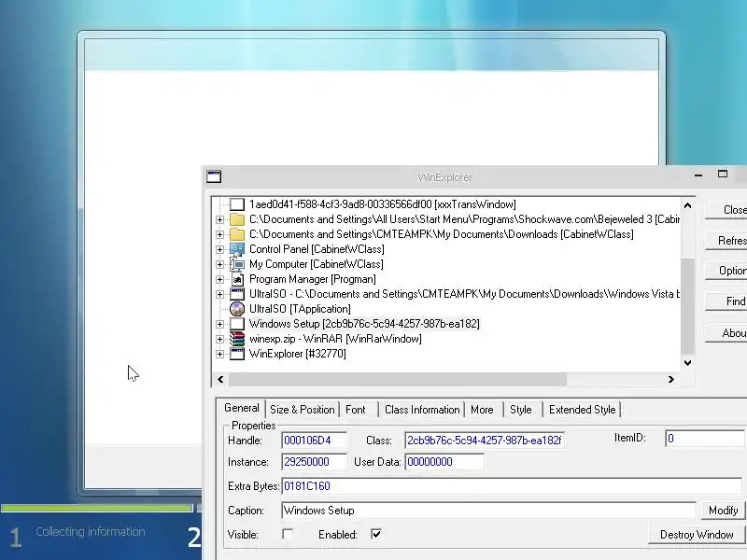Click the Modify caption button
Viewport: 747px width, 560px height.
pyautogui.click(x=723, y=511)
